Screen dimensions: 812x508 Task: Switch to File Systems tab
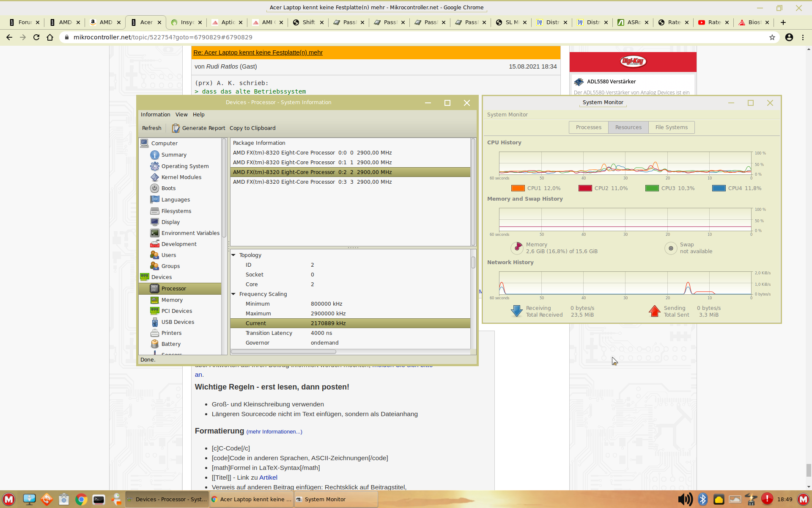pos(671,127)
